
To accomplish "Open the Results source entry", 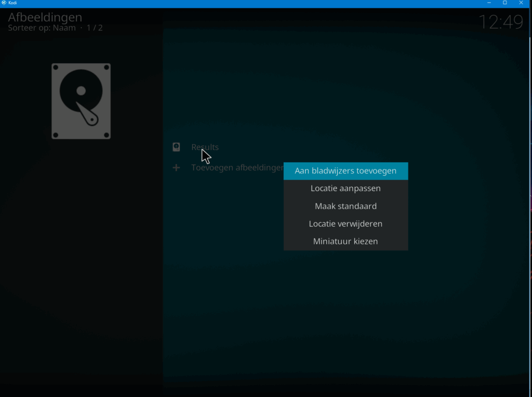I will pyautogui.click(x=205, y=147).
